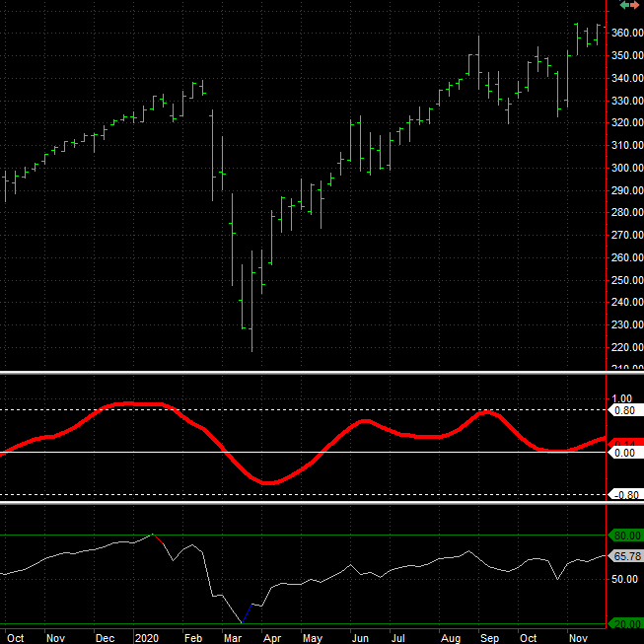The height and width of the screenshot is (644, 644).
Task: Click the May label on date axis
Action: click(313, 638)
